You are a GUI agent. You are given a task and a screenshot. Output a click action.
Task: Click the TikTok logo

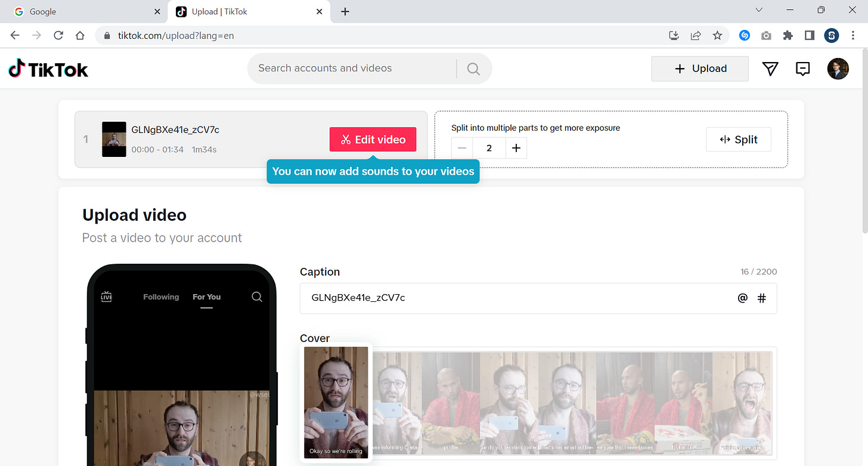(x=48, y=69)
